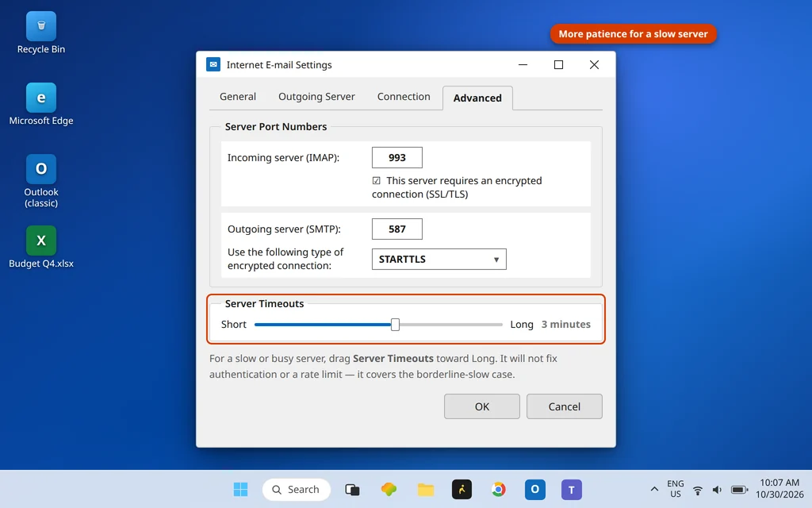Maximize the Internet E-mail Settings window
Image resolution: width=812 pixels, height=508 pixels.
(558, 64)
